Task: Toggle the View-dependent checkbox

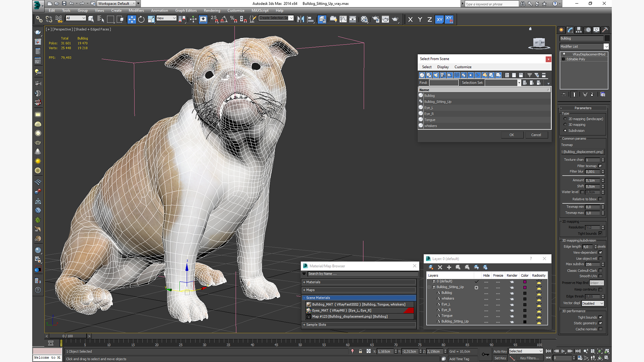Action: pos(600,252)
